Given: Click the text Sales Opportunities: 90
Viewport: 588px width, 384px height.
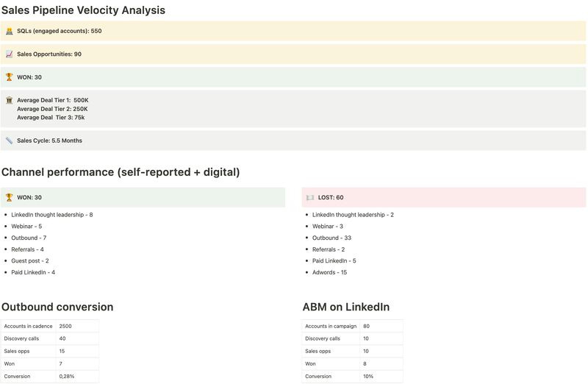Looking at the screenshot, I should [49, 54].
